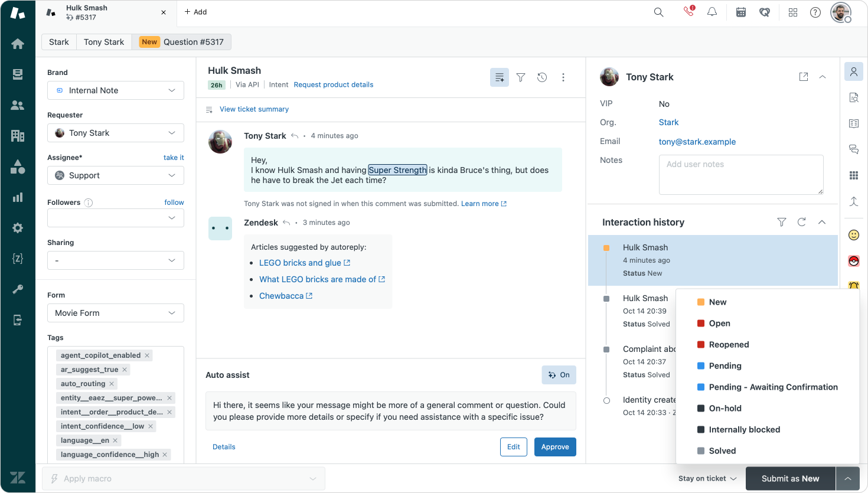Toggle the ticket summary view button

tap(500, 77)
